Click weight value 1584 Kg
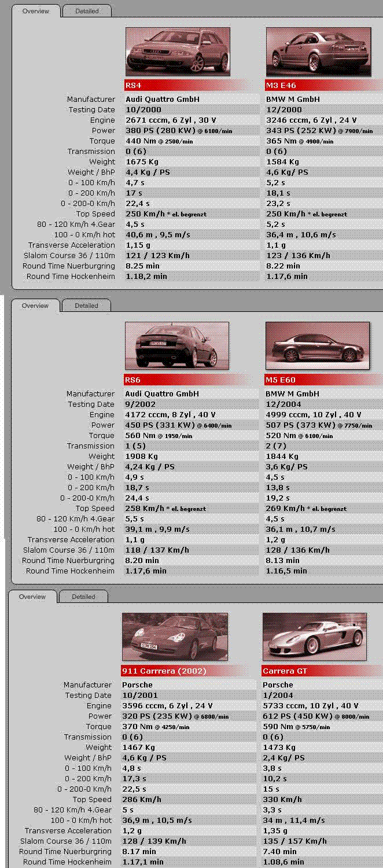This screenshot has height=868, width=383. point(282,162)
